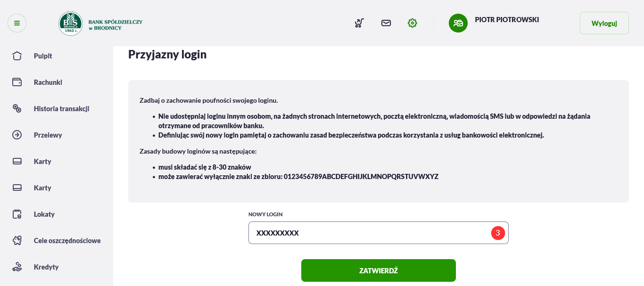Toggle the hamburger menu button
Image resolution: width=644 pixels, height=286 pixels.
click(17, 23)
